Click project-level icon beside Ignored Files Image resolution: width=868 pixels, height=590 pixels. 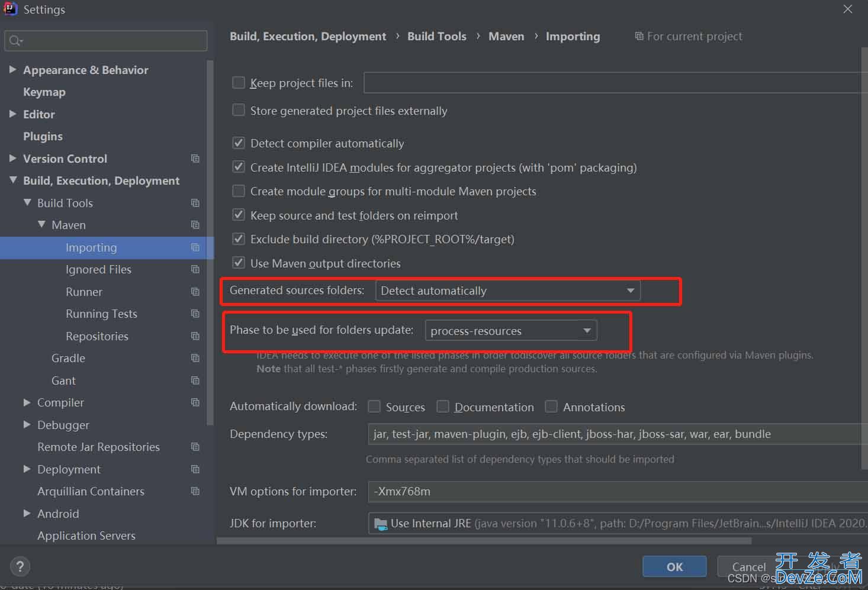195,269
